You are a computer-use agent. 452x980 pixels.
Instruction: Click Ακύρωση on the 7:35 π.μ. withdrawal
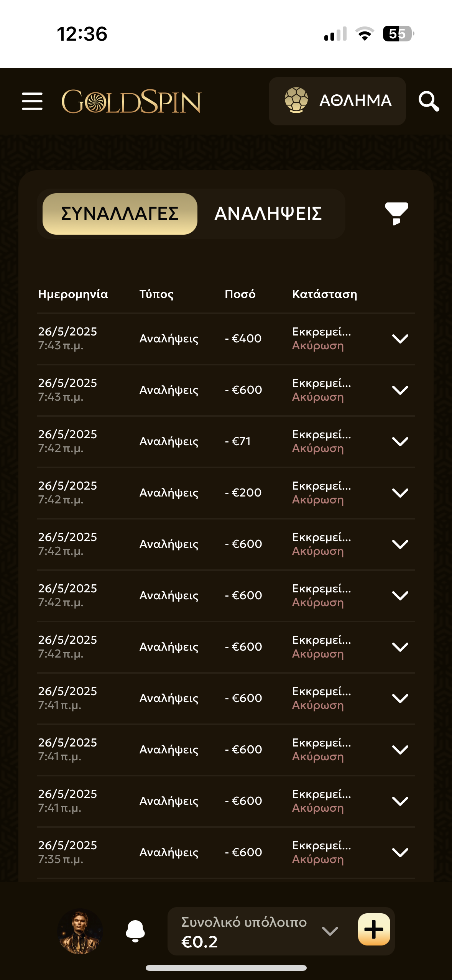pyautogui.click(x=318, y=860)
